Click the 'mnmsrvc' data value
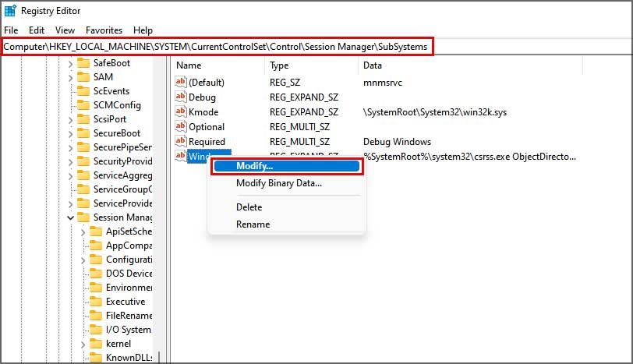 tap(383, 83)
